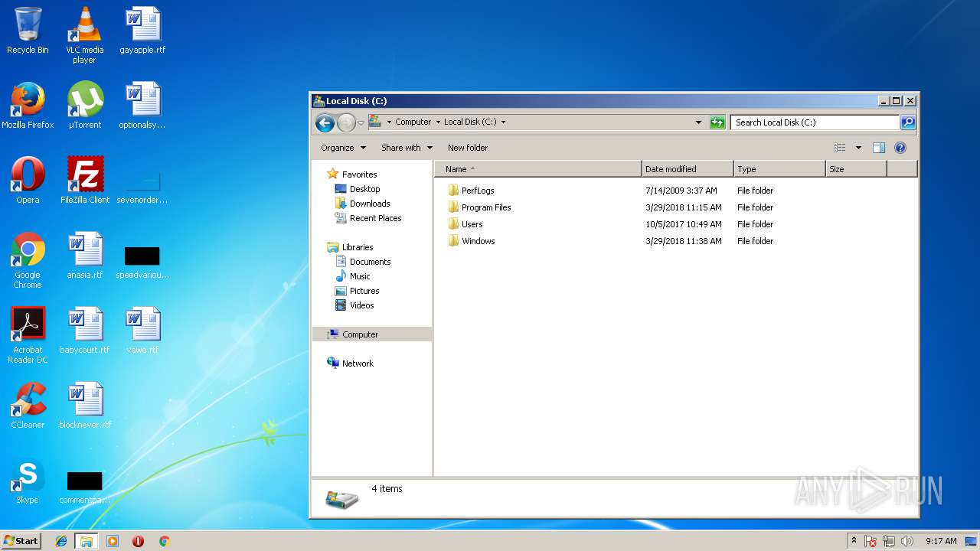Open Internet Explorer from taskbar

(x=61, y=541)
